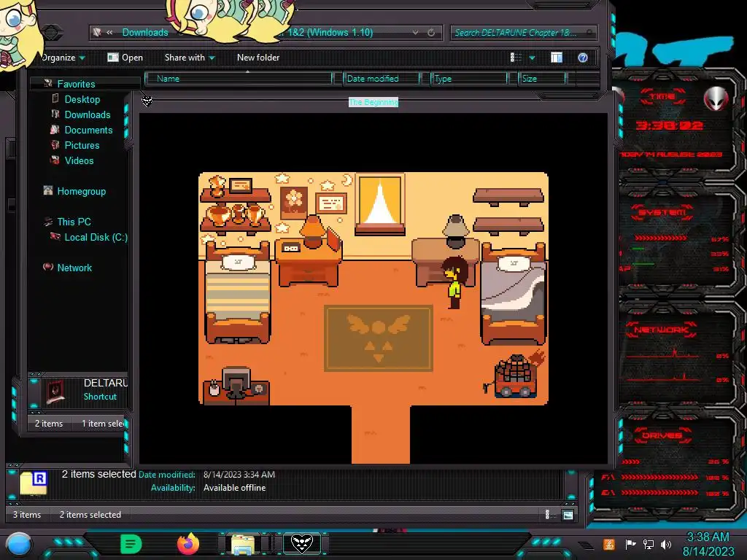Click the DRIVES widget header

(662, 435)
